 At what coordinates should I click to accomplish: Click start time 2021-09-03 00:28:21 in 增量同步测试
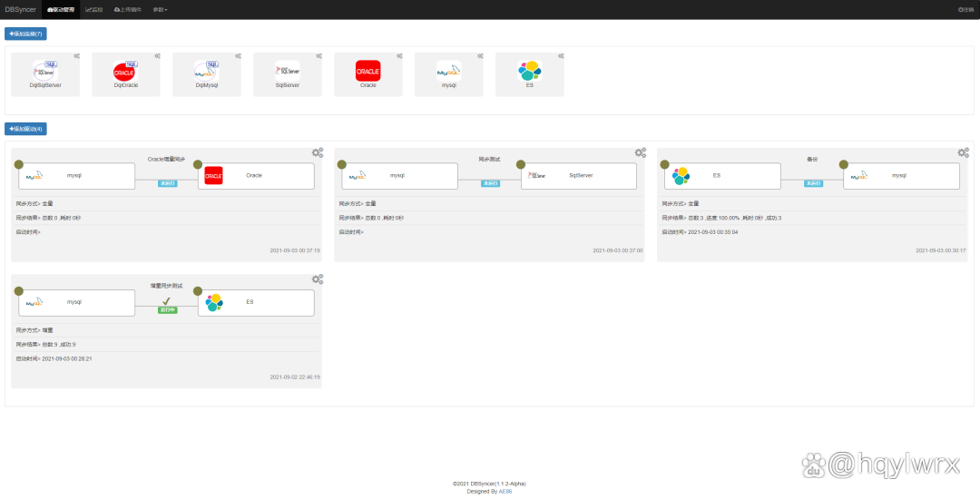(67, 358)
